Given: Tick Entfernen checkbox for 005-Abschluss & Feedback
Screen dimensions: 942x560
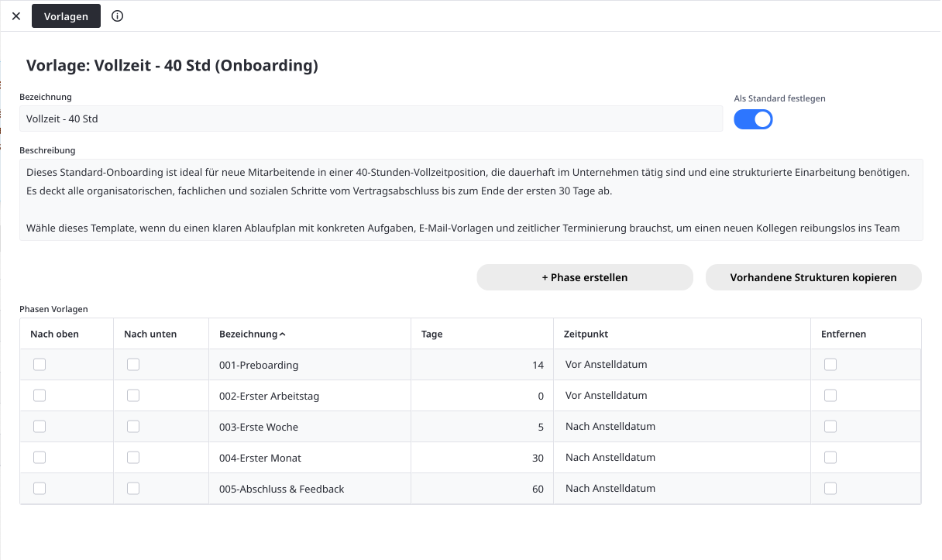Looking at the screenshot, I should pyautogui.click(x=830, y=489).
